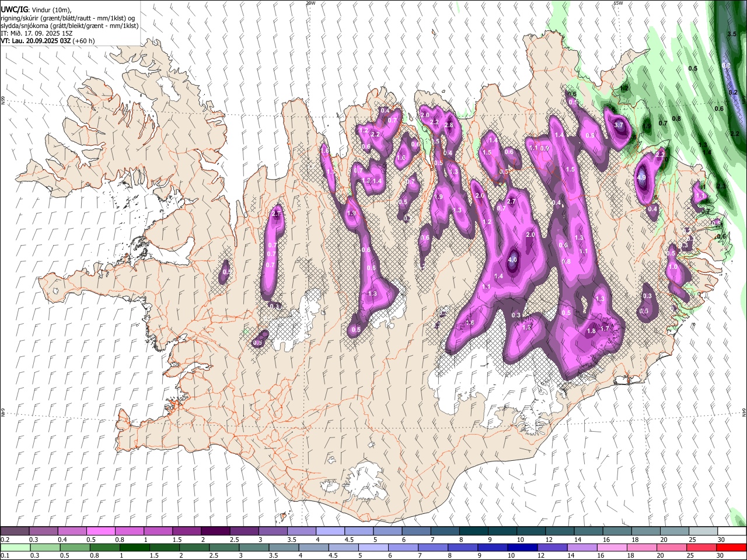The height and width of the screenshot is (560, 747).
Task: Pick the lilac 14–16 rain swatch
Action: [582, 548]
